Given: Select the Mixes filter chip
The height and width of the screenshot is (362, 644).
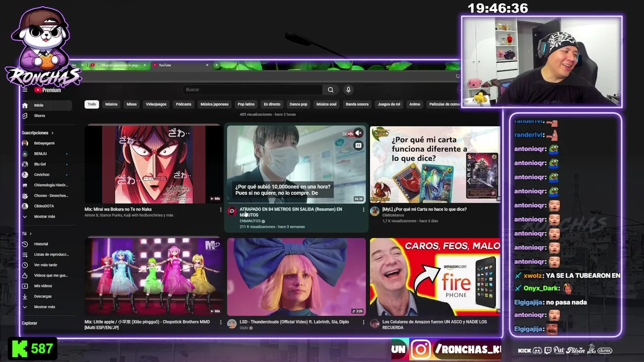Looking at the screenshot, I should click(132, 104).
